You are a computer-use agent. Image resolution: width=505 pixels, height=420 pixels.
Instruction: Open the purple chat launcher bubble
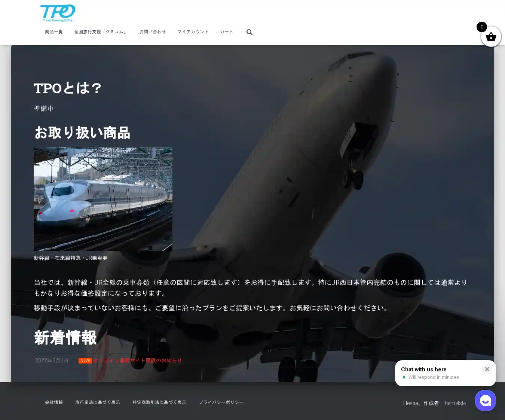pyautogui.click(x=485, y=401)
